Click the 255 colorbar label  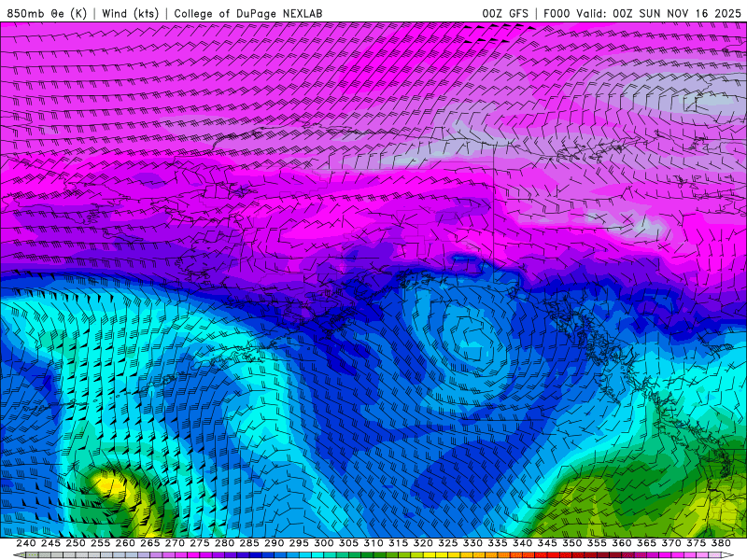(100, 543)
